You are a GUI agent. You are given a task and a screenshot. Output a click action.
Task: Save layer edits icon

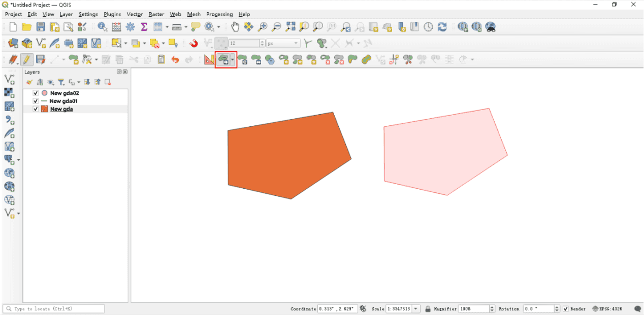click(41, 60)
